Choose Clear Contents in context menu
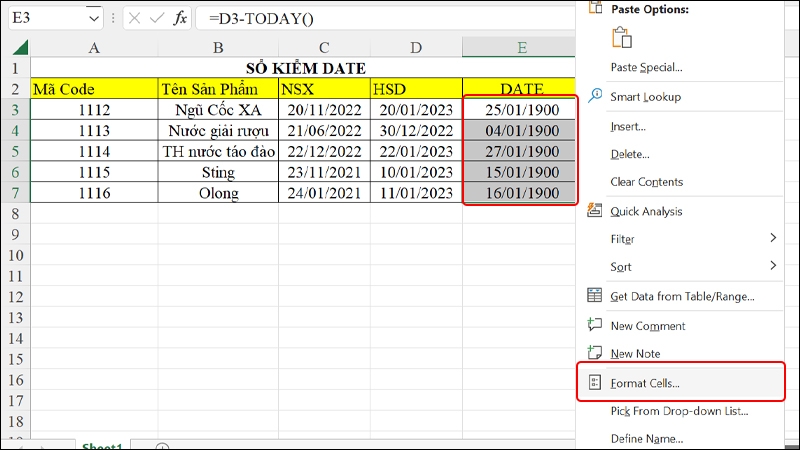Screen dimensions: 800x450 [x=646, y=182]
